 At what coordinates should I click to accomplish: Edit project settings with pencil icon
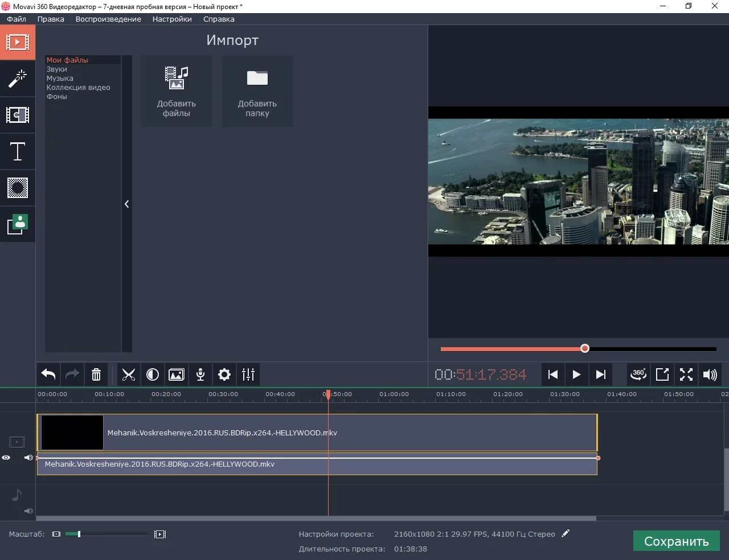pyautogui.click(x=565, y=534)
